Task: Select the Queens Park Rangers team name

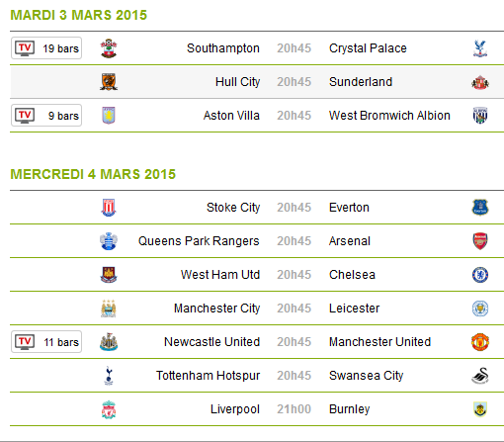Action: [x=199, y=241]
